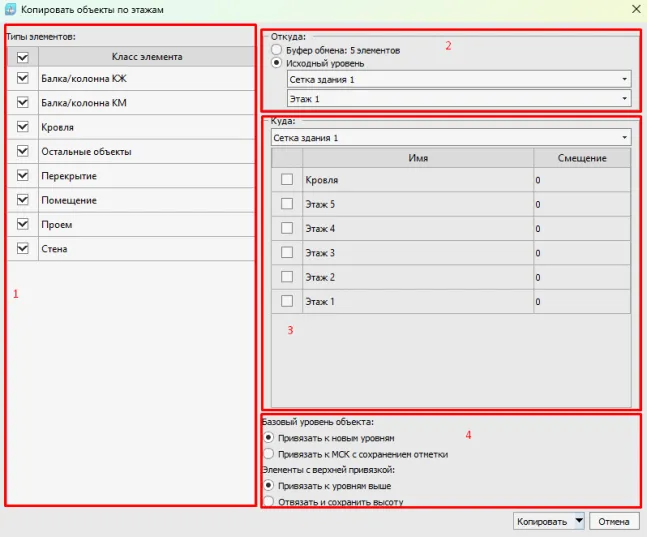This screenshot has width=647, height=537.
Task: Select the Исходный уровень radio button
Action: point(277,63)
